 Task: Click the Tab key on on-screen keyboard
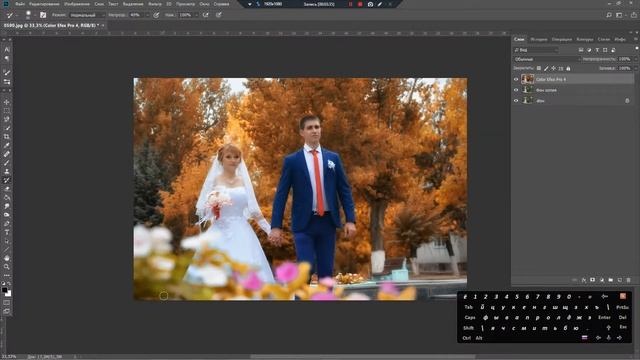[468, 307]
